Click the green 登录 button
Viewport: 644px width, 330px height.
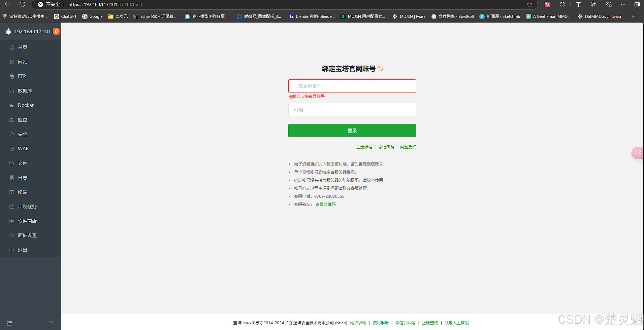352,131
